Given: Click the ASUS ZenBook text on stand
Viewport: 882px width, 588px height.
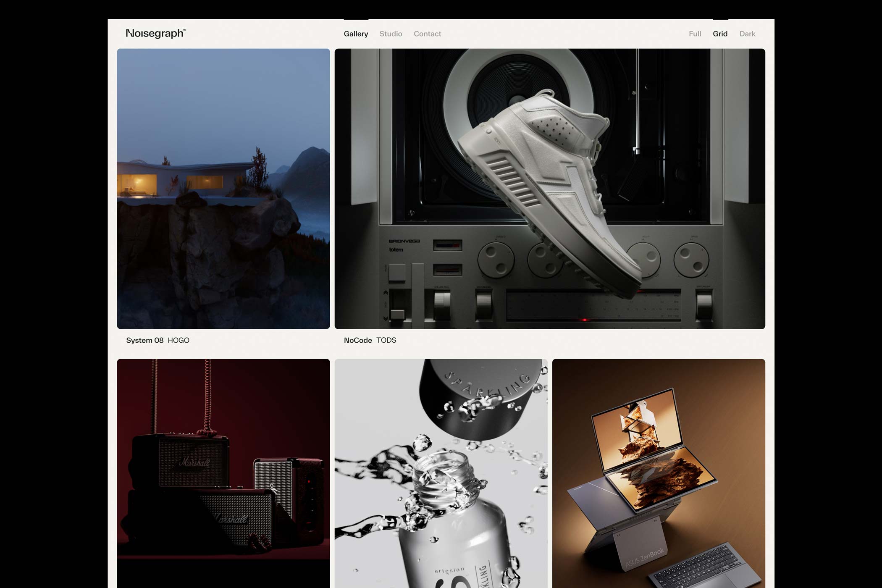Looking at the screenshot, I should (x=645, y=557).
